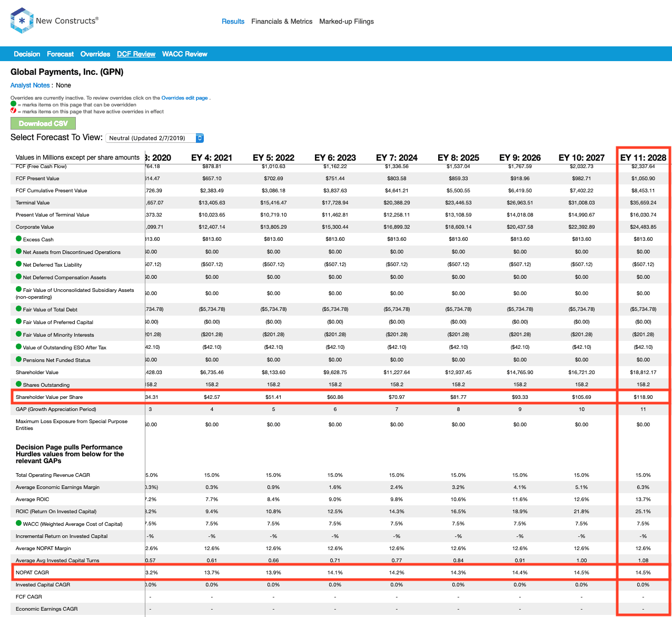Click the green legend dot for overridable items
The image size is (672, 617).
point(14,104)
